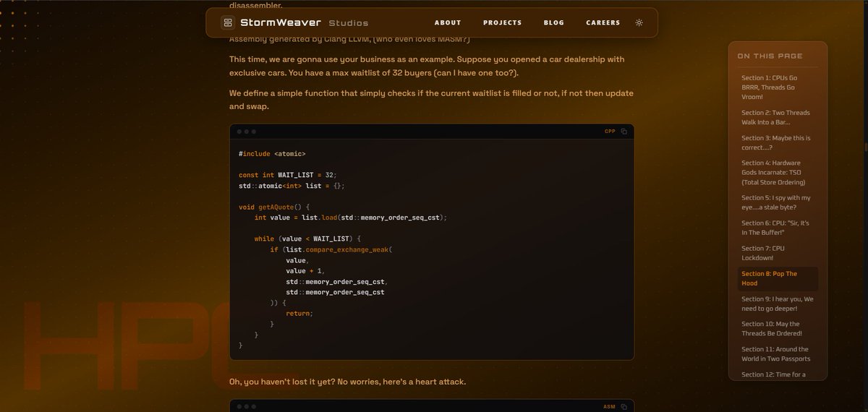This screenshot has height=412, width=868.
Task: Jump to Section 2: Two Threads Walk Into a Bar
Action: click(778, 118)
